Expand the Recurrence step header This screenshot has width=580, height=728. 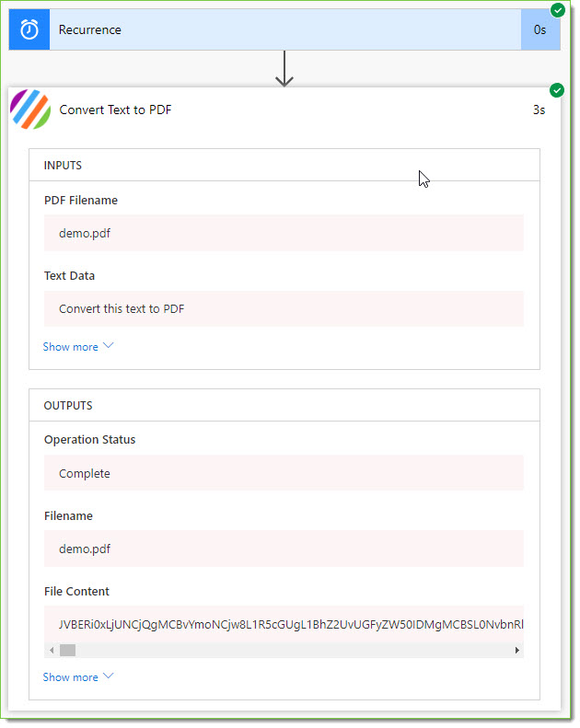[284, 29]
